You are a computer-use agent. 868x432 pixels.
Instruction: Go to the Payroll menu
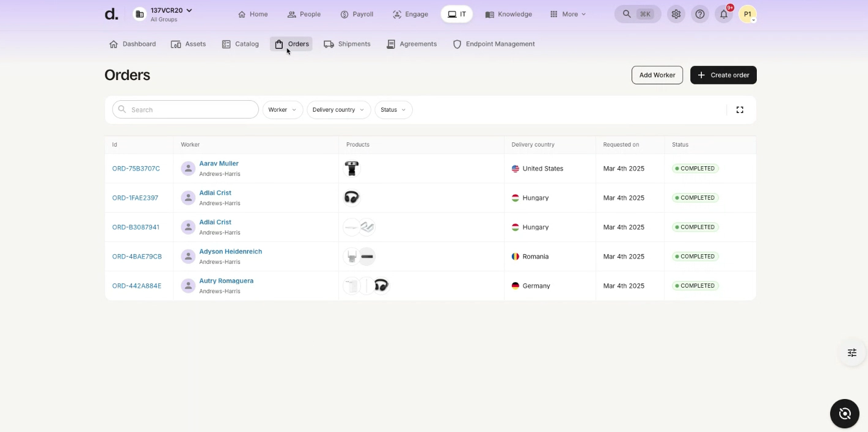point(357,14)
